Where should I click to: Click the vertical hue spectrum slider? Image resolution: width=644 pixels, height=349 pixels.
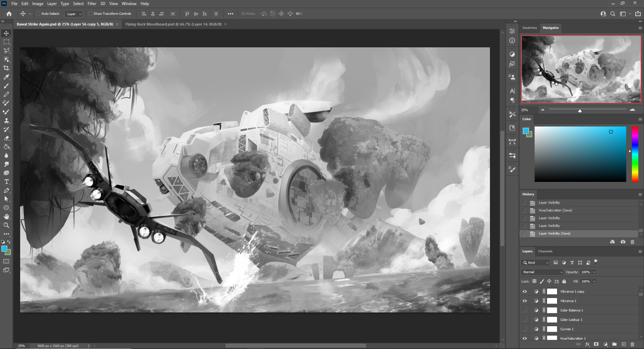click(x=635, y=154)
